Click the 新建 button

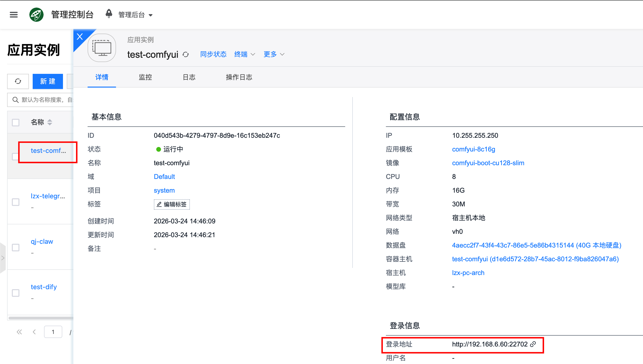coord(48,81)
